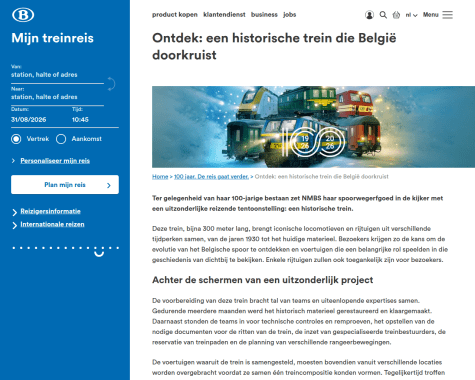
Task: Click the historic trains banner image
Action: point(313,127)
